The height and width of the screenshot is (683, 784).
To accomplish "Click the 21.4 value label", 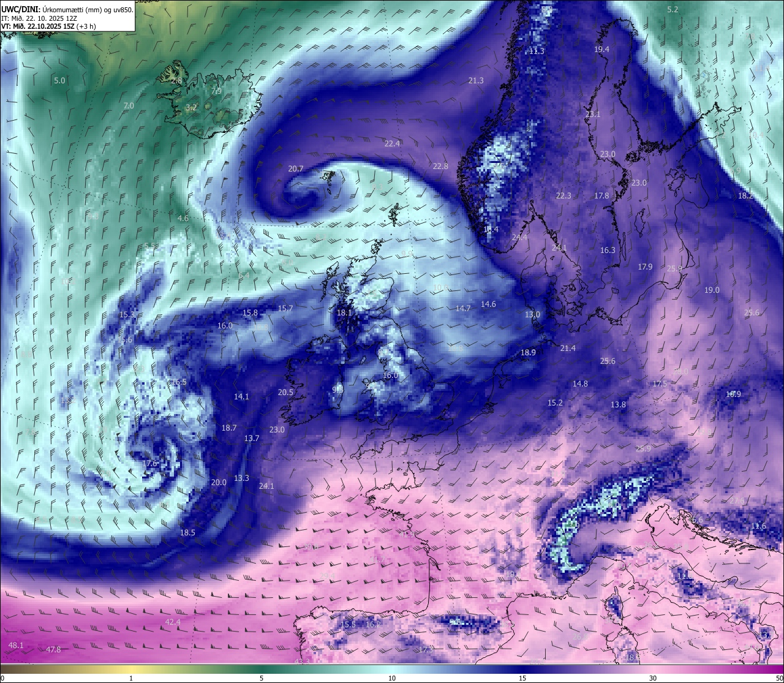I will click(x=568, y=348).
